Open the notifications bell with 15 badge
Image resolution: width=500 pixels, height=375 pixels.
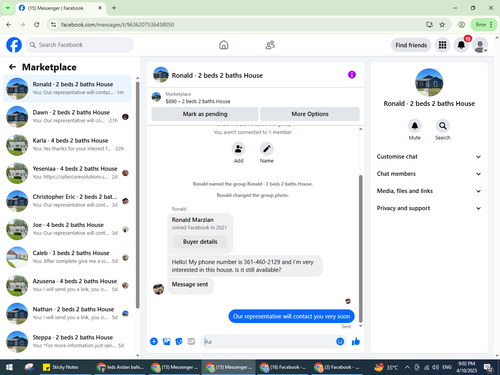click(461, 45)
